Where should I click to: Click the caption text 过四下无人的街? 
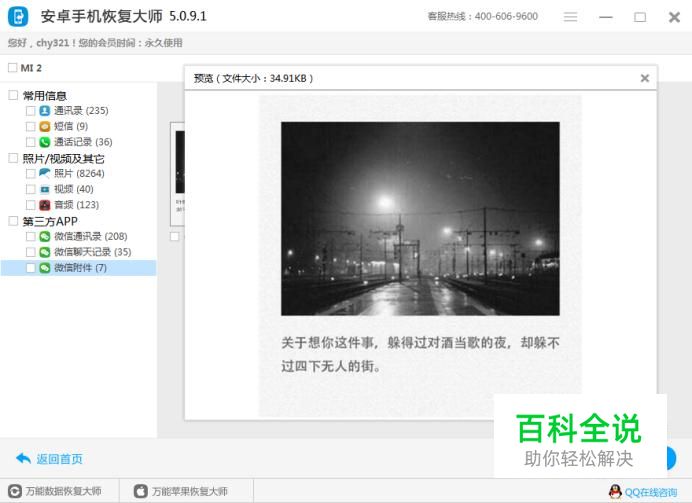[x=331, y=366]
